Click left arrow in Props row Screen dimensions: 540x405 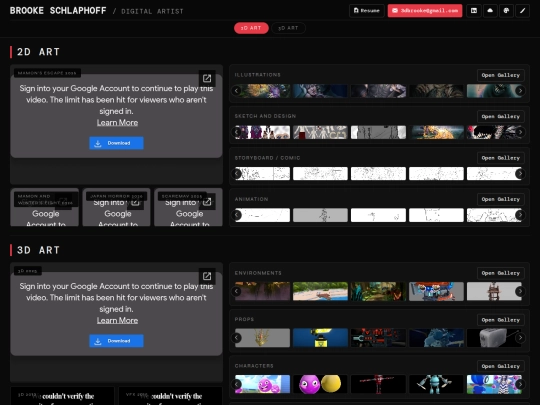[x=236, y=338]
